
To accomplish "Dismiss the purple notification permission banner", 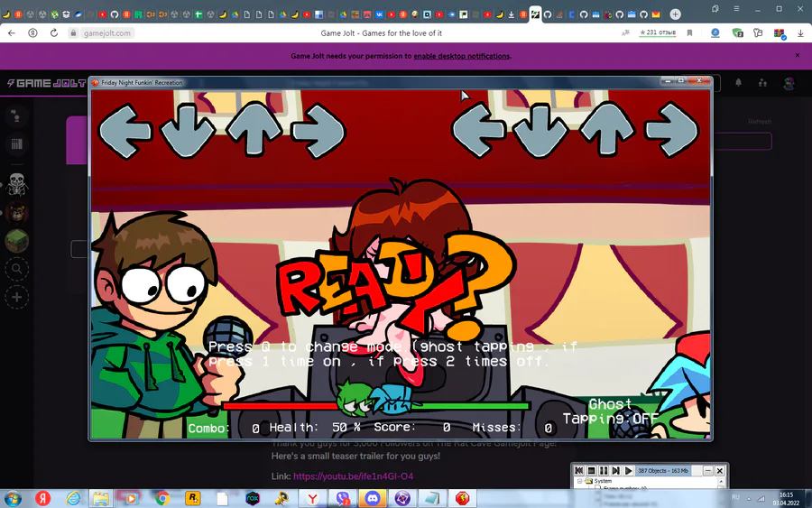I will (x=798, y=55).
